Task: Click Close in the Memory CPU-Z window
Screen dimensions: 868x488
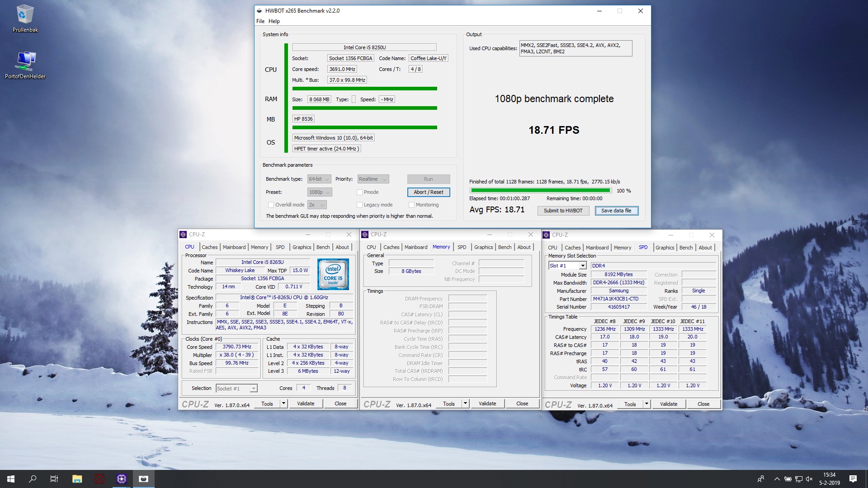Action: pyautogui.click(x=522, y=404)
